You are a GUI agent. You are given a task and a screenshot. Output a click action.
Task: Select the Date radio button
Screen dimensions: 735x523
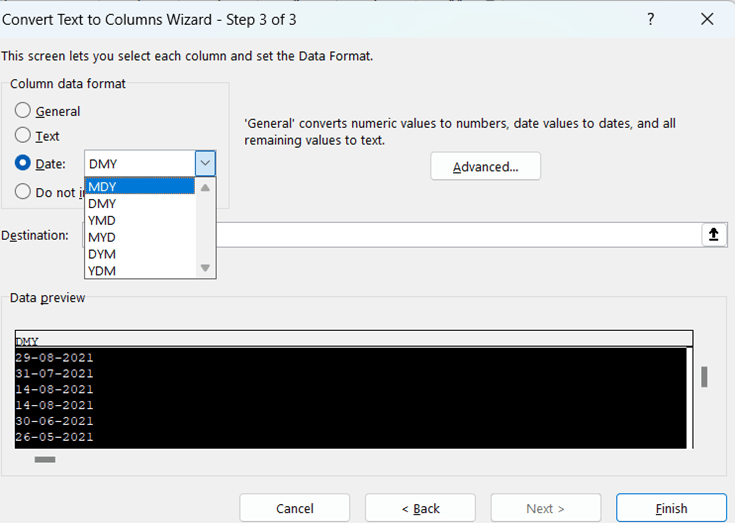point(23,163)
